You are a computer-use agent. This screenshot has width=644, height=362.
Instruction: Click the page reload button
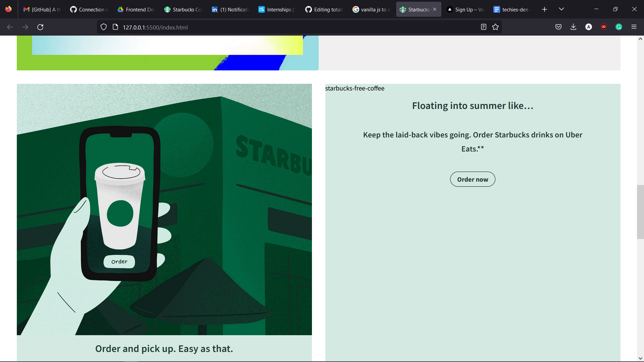[x=40, y=27]
